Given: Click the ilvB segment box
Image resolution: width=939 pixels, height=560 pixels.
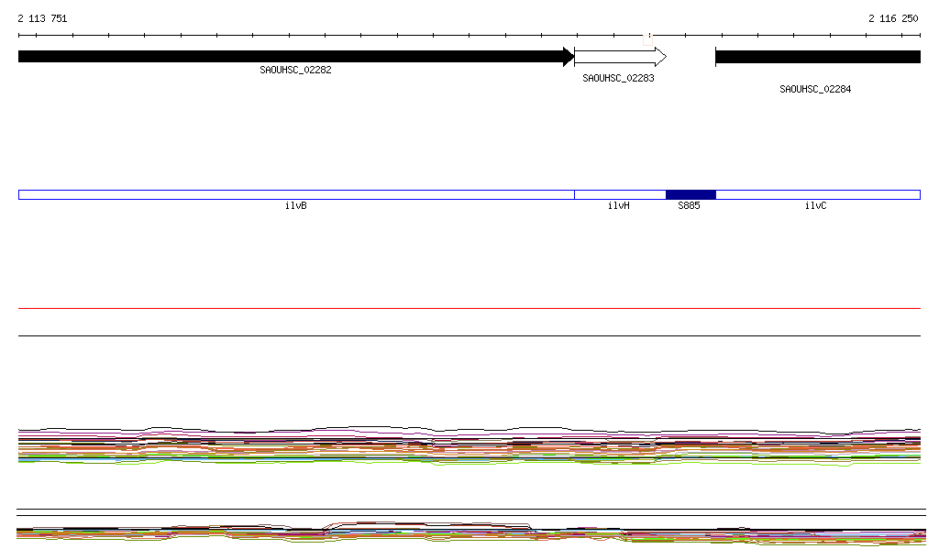Looking at the screenshot, I should [x=295, y=194].
